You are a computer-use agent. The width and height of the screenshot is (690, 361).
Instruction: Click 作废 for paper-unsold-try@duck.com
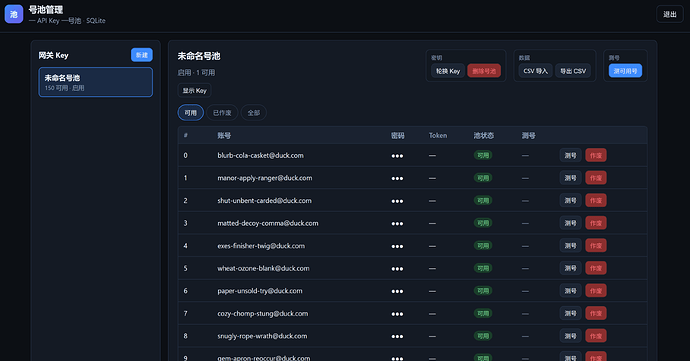tap(596, 291)
